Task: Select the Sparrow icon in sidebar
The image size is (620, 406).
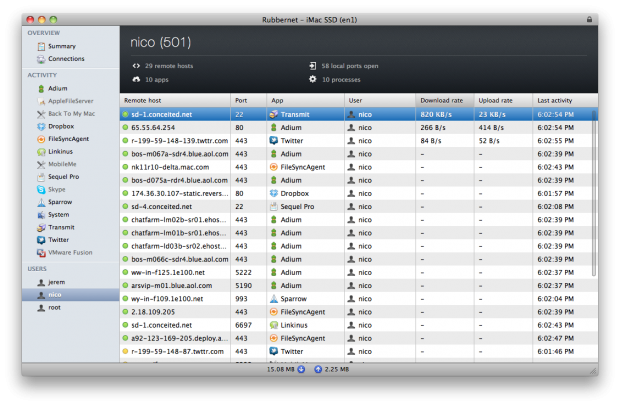Action: click(41, 202)
